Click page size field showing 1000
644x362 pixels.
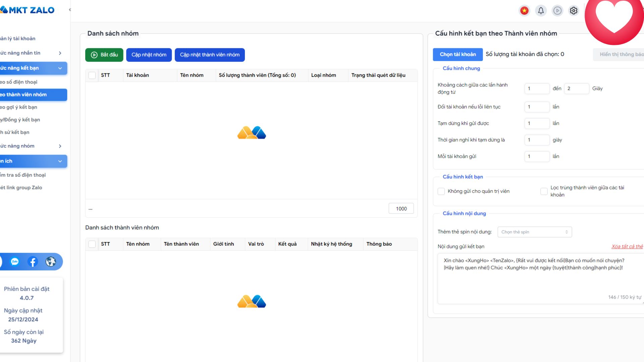[x=401, y=208]
